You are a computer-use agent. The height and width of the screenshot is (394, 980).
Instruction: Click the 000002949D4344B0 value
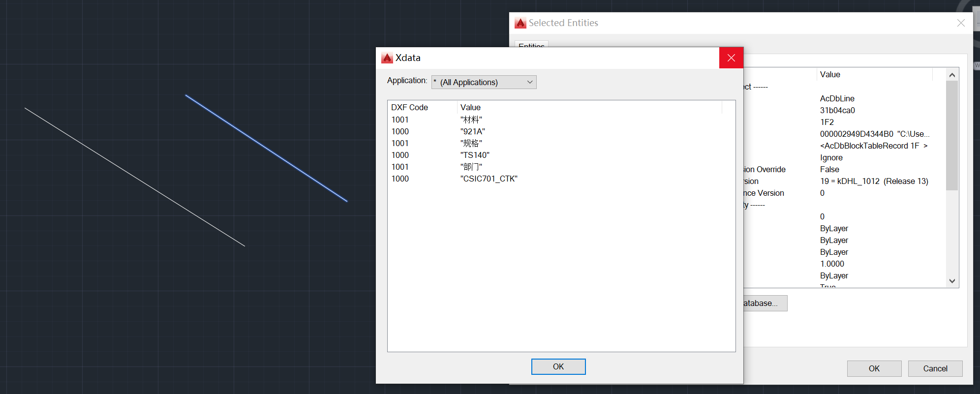[875, 134]
